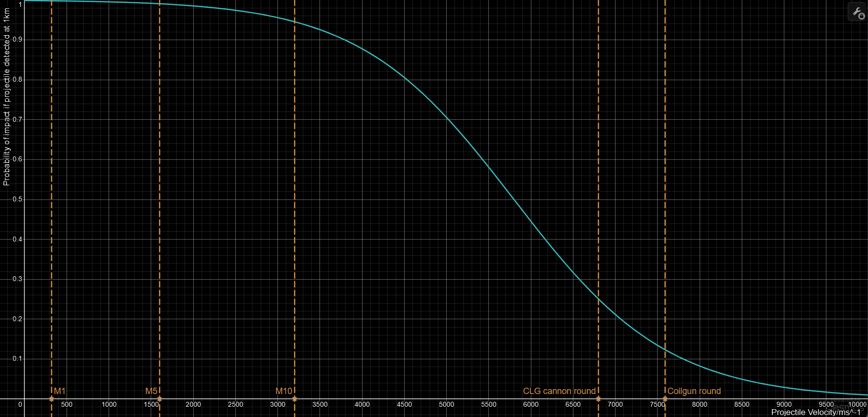Click the x-axis tick label 4500
Screen dimensions: 868x417
404,404
